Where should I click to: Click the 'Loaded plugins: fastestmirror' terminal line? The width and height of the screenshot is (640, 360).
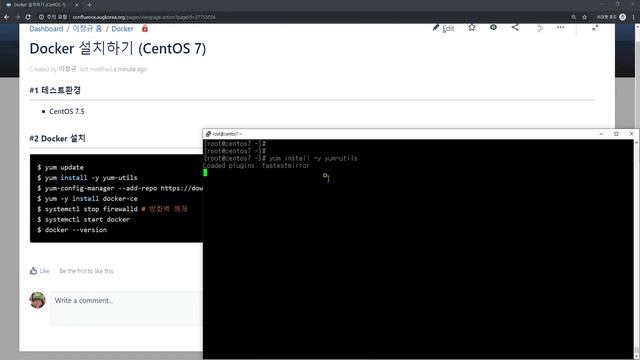coord(256,166)
